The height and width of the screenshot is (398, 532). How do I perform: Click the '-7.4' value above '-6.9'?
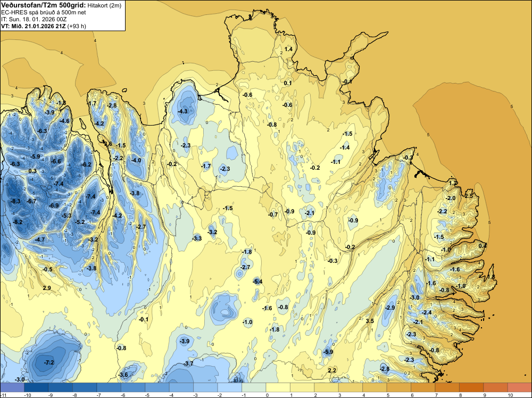point(59,184)
